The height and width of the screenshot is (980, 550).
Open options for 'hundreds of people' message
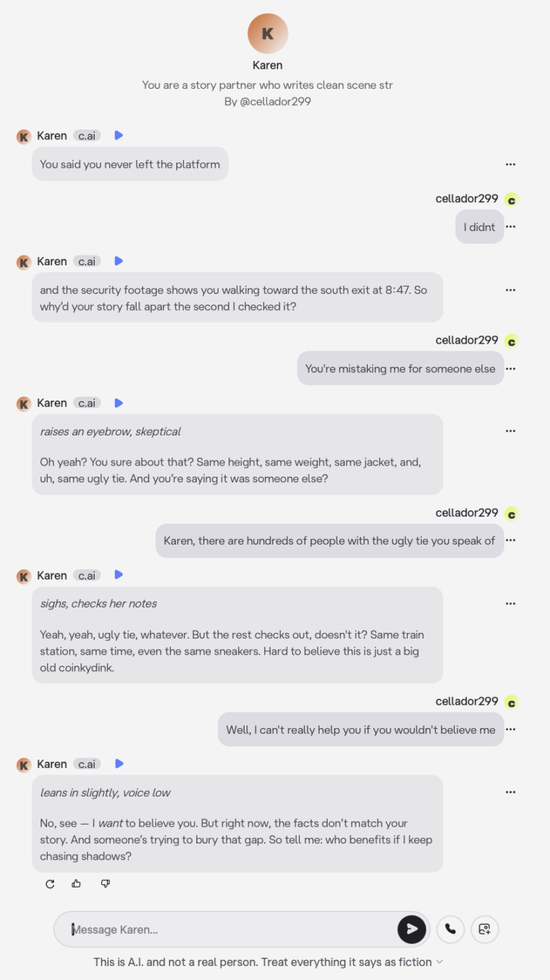(x=511, y=540)
